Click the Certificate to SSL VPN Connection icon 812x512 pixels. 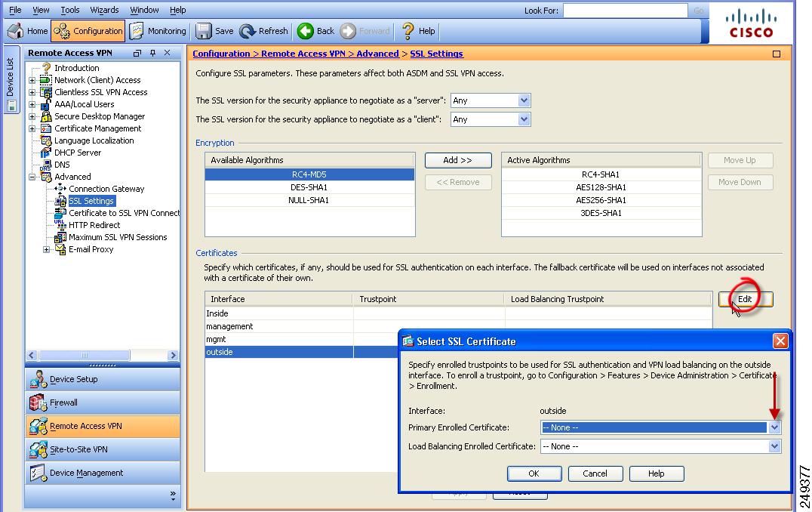coord(60,213)
